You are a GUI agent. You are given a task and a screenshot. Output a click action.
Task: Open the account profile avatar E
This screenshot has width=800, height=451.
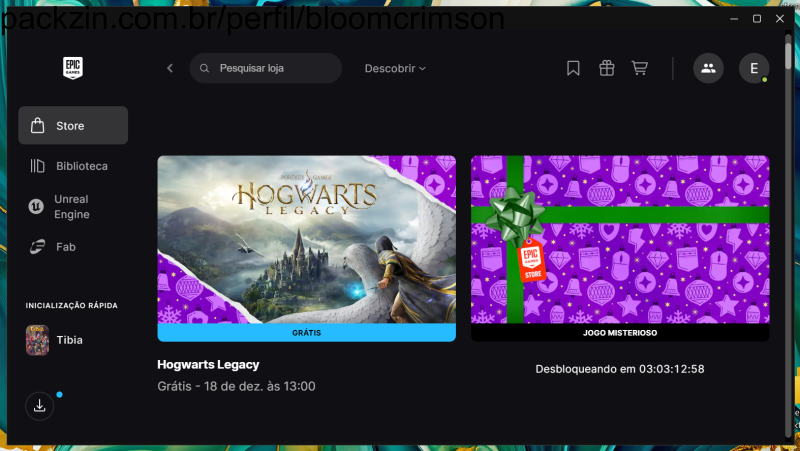point(753,68)
